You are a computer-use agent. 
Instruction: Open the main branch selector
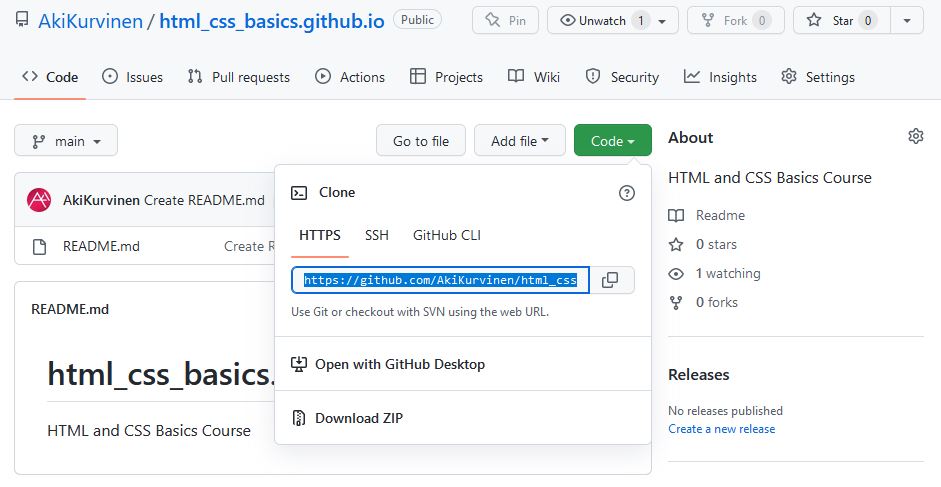(66, 141)
